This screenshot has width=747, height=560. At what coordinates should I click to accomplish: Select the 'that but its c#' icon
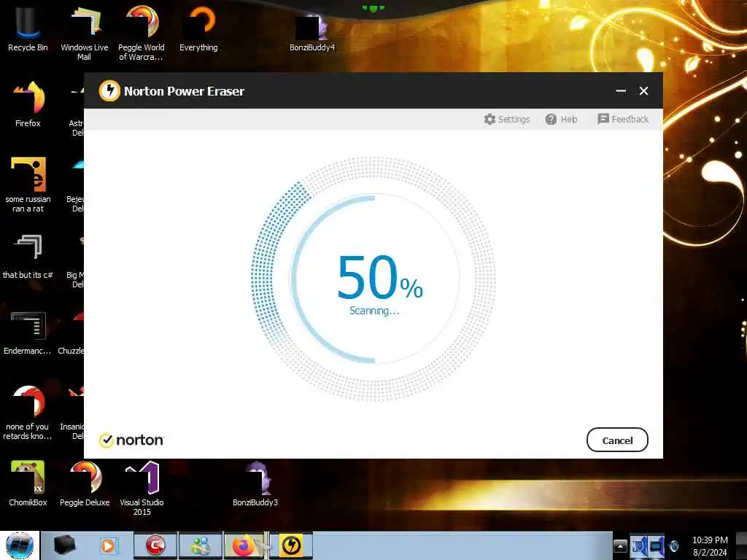28,257
